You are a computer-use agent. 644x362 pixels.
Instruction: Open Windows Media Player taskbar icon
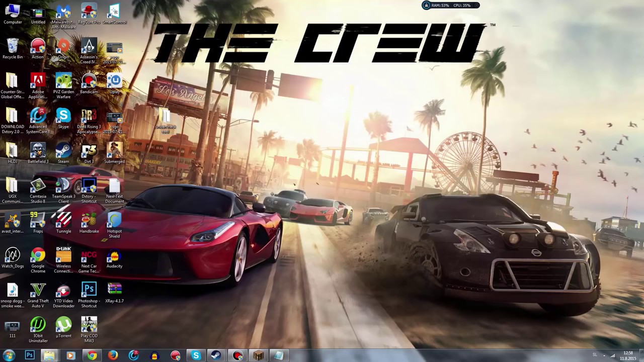70,355
